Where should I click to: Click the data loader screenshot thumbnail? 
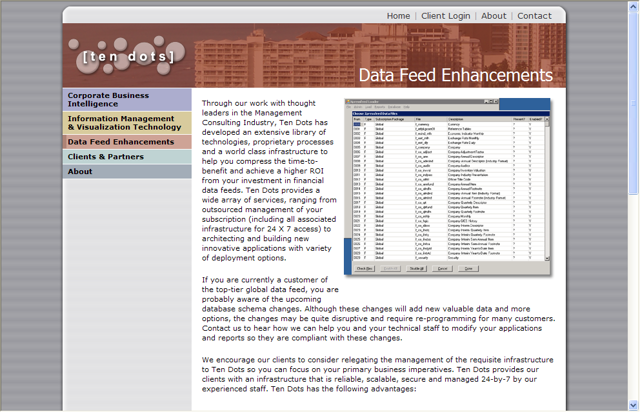[448, 187]
